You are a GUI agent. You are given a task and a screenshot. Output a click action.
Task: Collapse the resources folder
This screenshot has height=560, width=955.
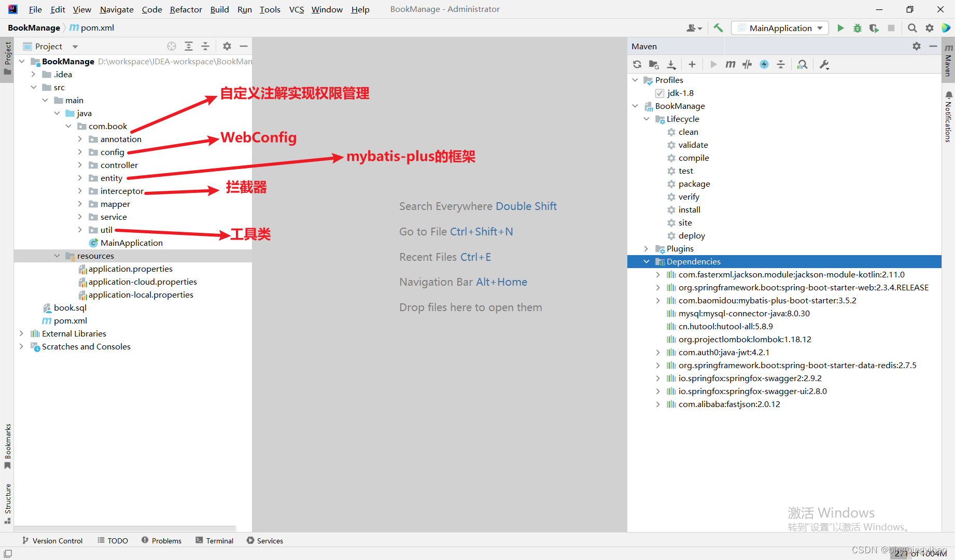57,256
